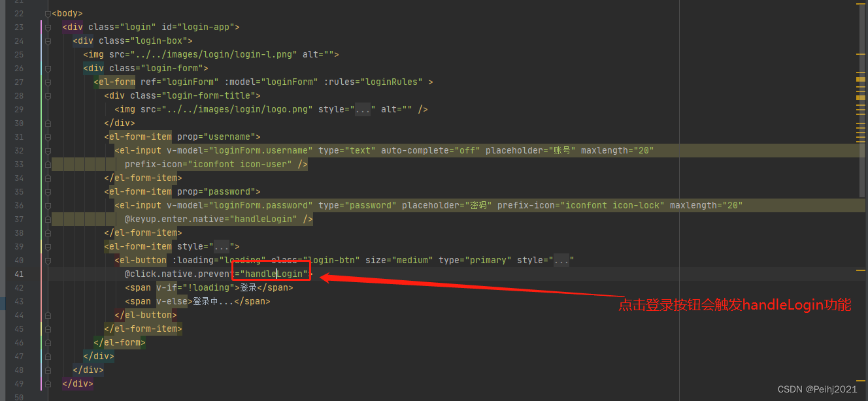This screenshot has width=868, height=401.
Task: Expand folded style value on line 39
Action: click(222, 247)
